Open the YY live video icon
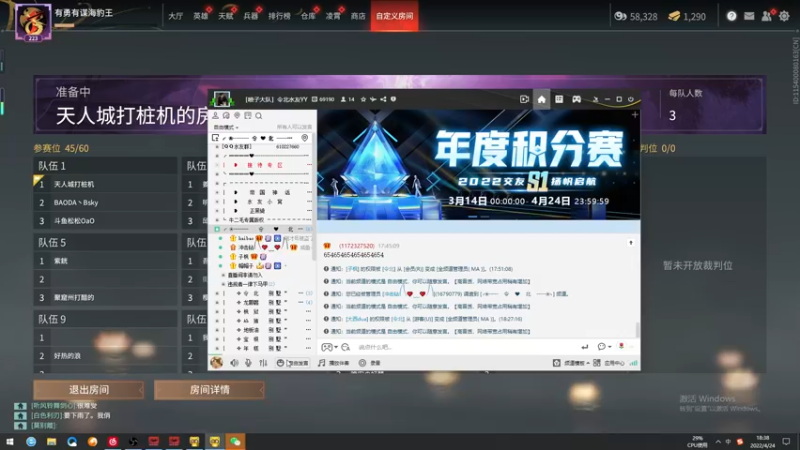This screenshot has height=450, width=800. (524, 99)
